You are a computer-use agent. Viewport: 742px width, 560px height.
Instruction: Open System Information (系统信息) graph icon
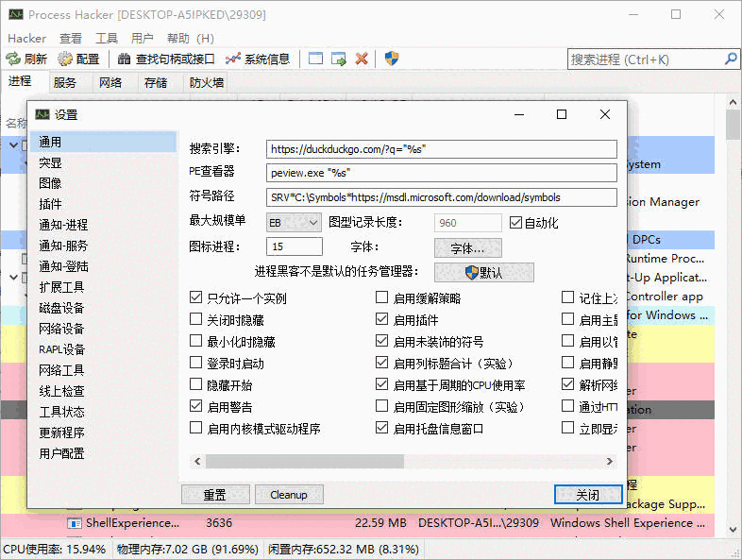[233, 59]
